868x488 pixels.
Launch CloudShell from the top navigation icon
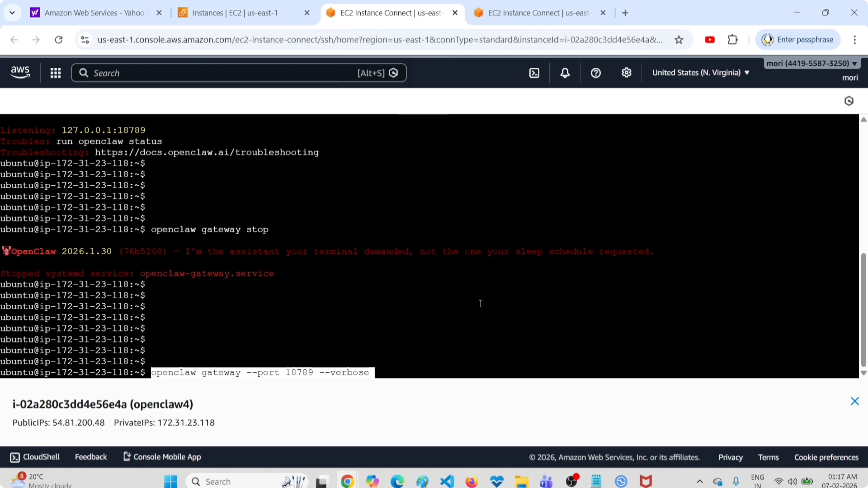(534, 73)
